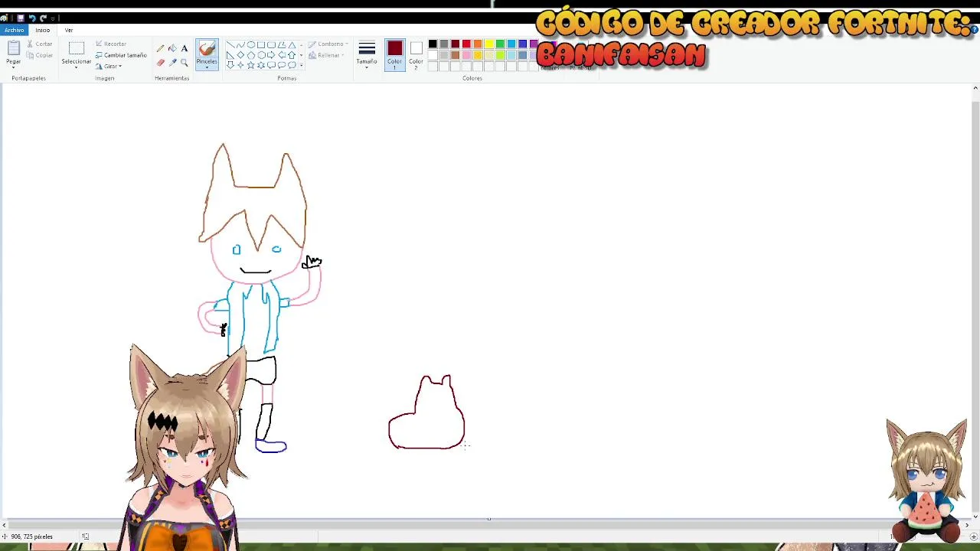Open the Seleccionar dropdown arrow
980x551 pixels.
(x=76, y=67)
